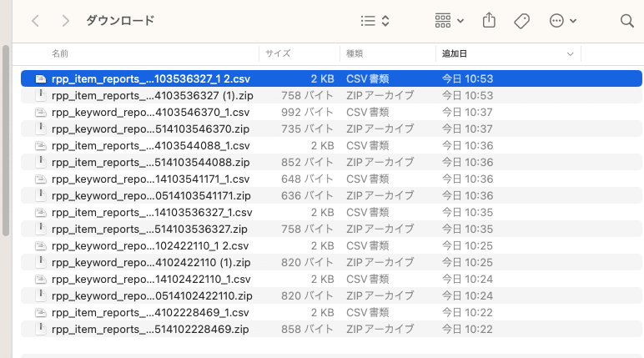Go forward with the right chevron button

65,21
